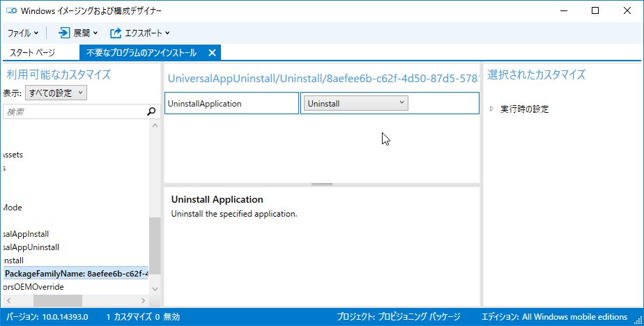Select the Uninstall tree node
Viewport: 644px width, 326px height.
tap(13, 261)
